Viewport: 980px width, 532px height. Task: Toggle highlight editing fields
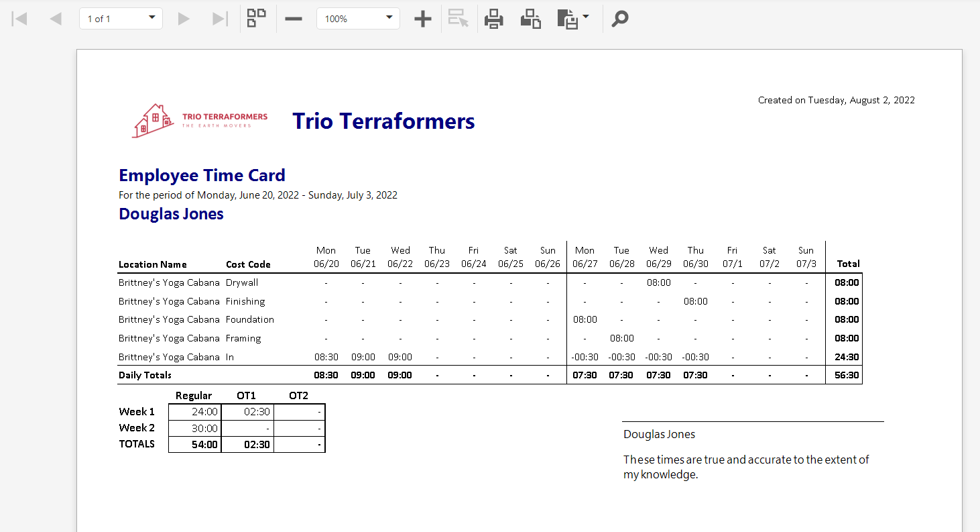pos(458,19)
